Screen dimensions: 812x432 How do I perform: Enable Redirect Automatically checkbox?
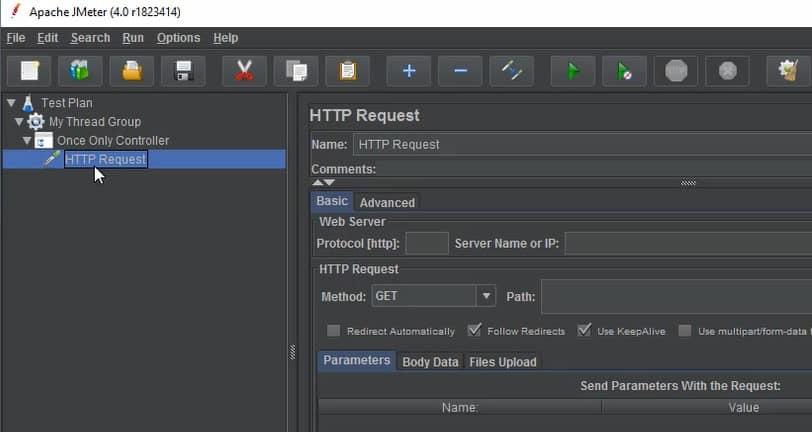(x=334, y=330)
